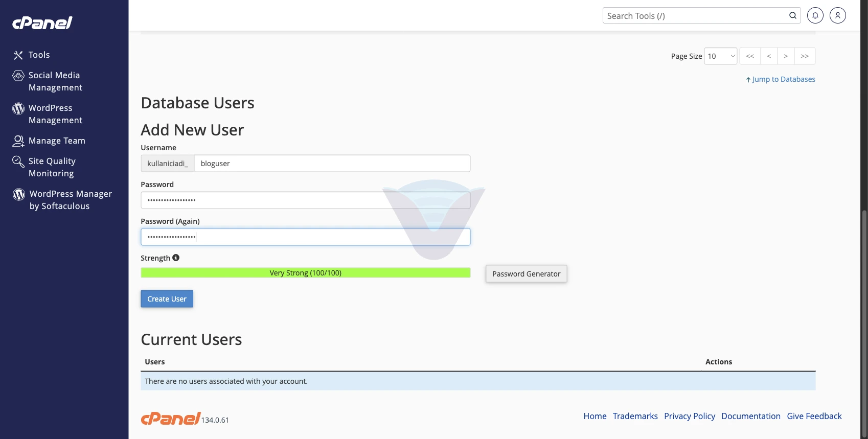This screenshot has width=868, height=439.
Task: Open the Privacy Policy link
Action: pyautogui.click(x=690, y=416)
